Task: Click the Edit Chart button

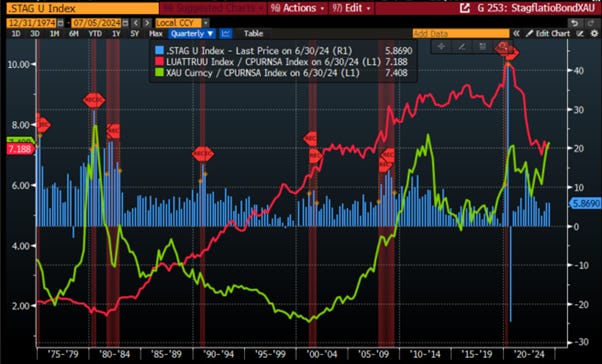Action: (548, 34)
